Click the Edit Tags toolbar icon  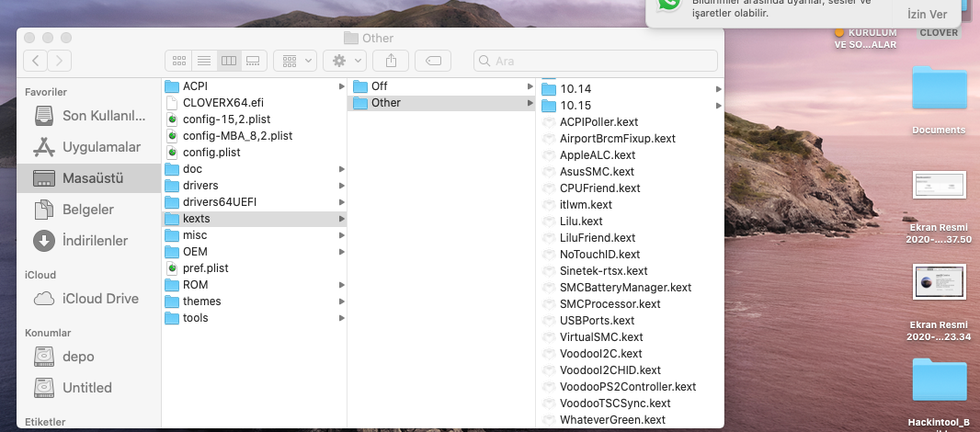[432, 61]
